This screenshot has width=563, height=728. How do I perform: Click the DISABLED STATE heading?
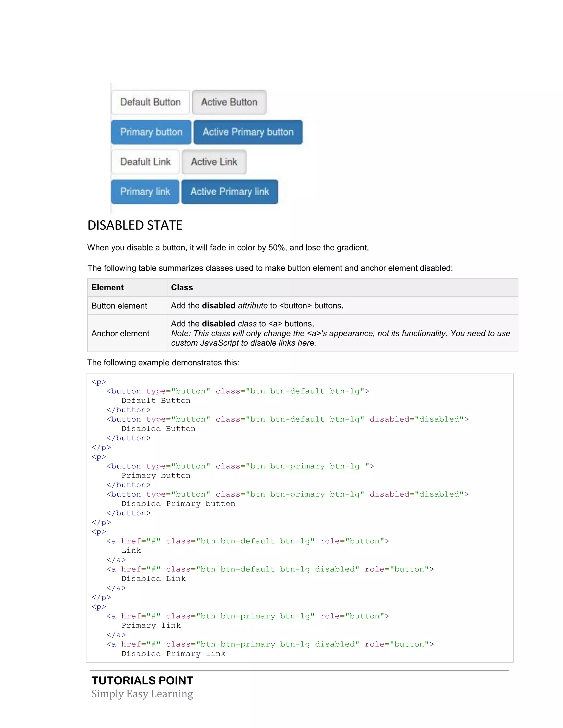pyautogui.click(x=135, y=226)
